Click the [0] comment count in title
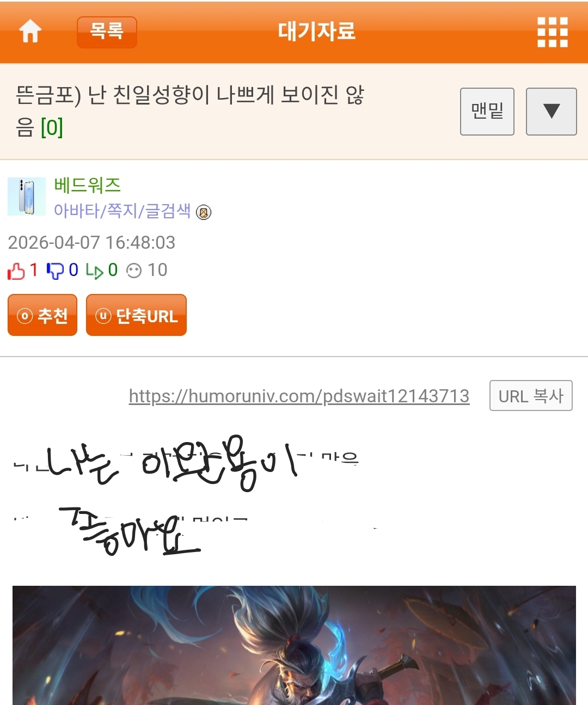This screenshot has width=588, height=705. click(x=52, y=127)
